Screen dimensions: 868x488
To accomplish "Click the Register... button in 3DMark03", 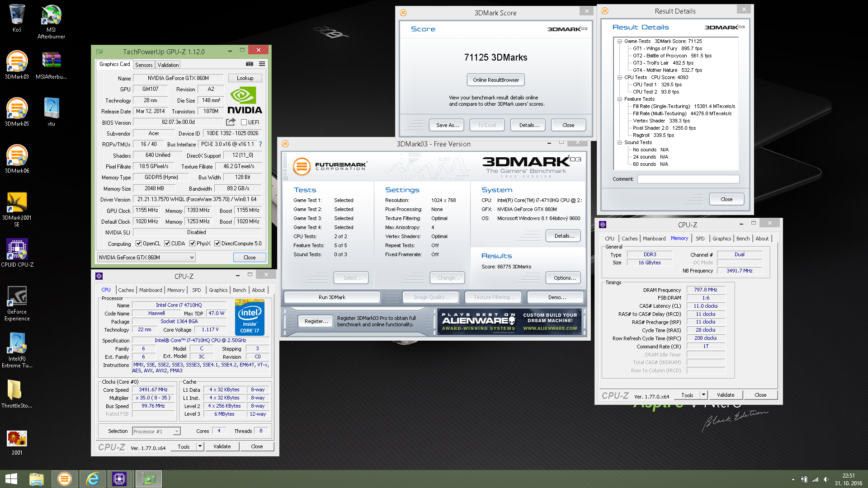I will (316, 321).
